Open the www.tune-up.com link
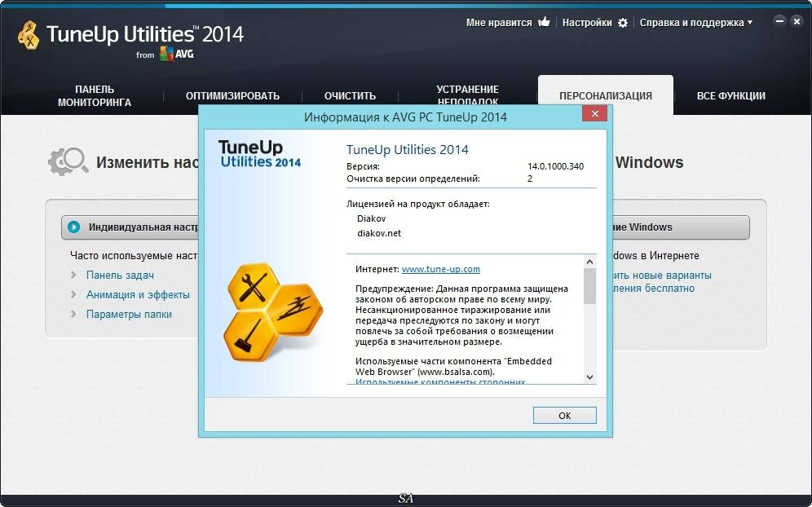812x507 pixels. (441, 269)
